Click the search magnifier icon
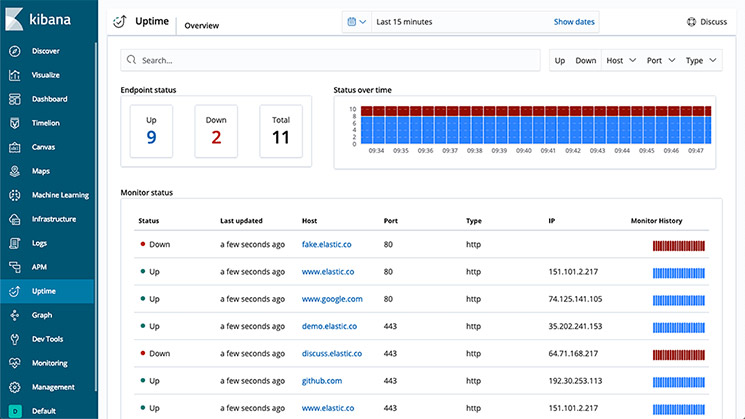Screen dimensions: 745x419 pyautogui.click(x=131, y=60)
